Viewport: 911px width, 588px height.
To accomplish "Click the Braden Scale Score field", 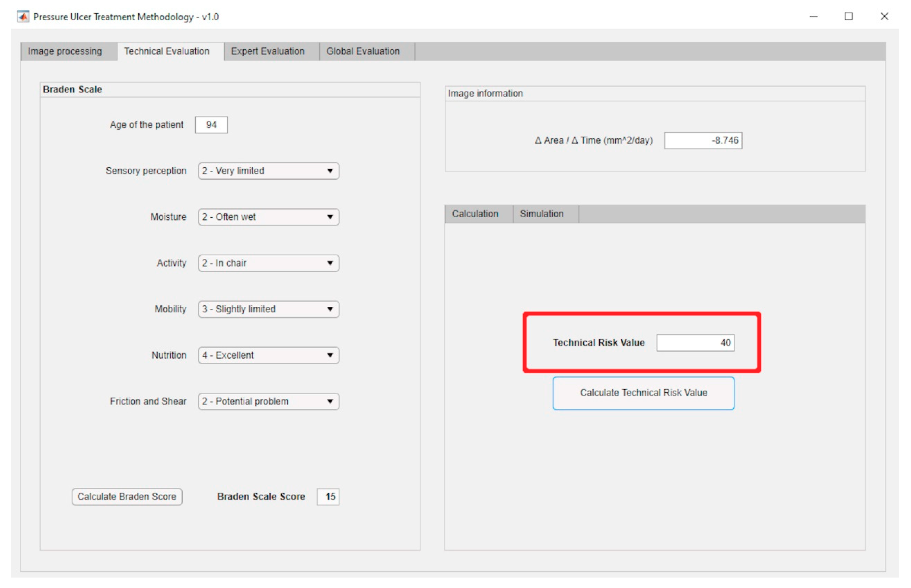I will (x=328, y=497).
